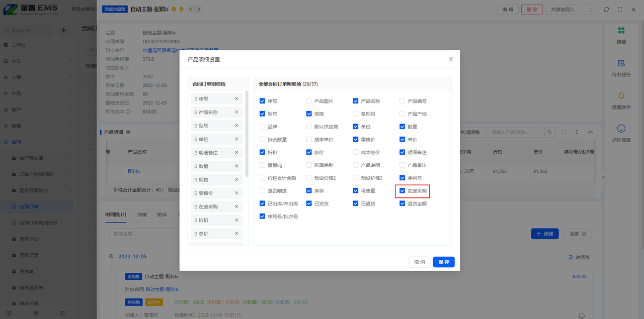Click the collapse menu icon at sidebar bottom

click(x=62, y=313)
